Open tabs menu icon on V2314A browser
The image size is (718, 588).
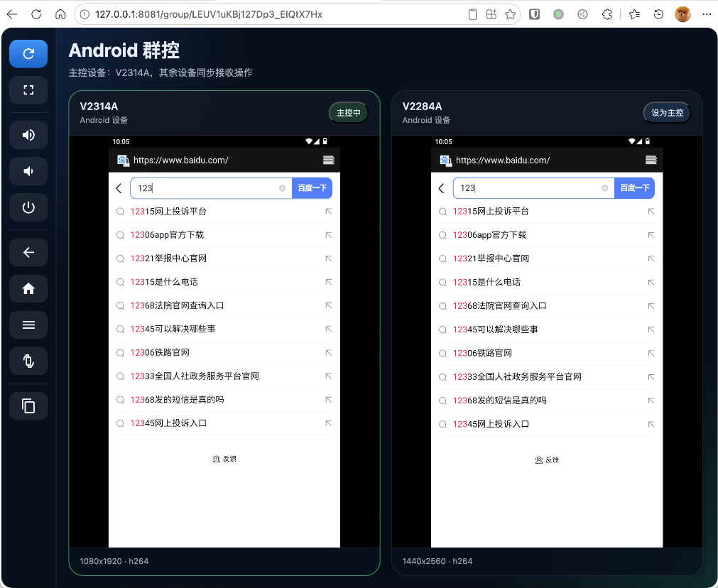(328, 160)
